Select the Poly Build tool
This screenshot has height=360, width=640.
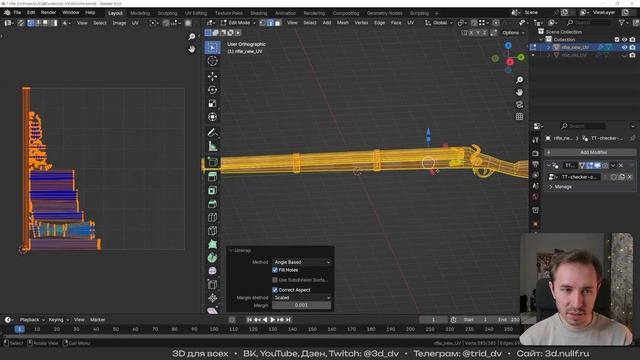[212, 244]
